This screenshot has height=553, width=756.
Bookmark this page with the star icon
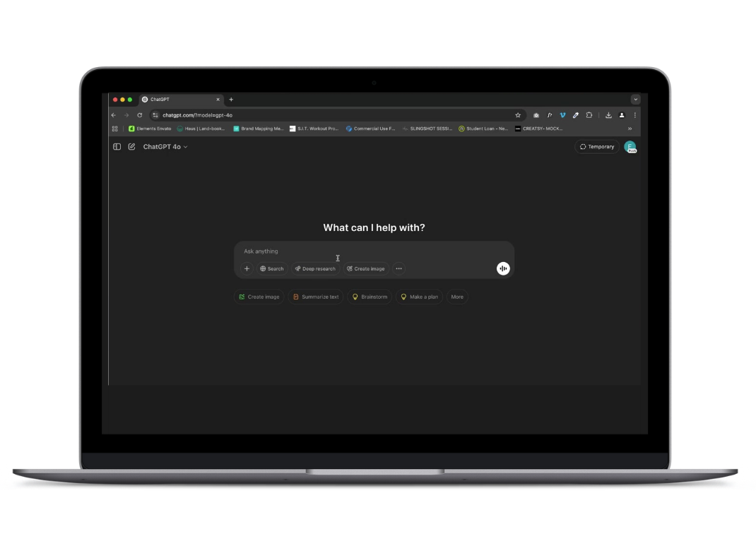518,115
